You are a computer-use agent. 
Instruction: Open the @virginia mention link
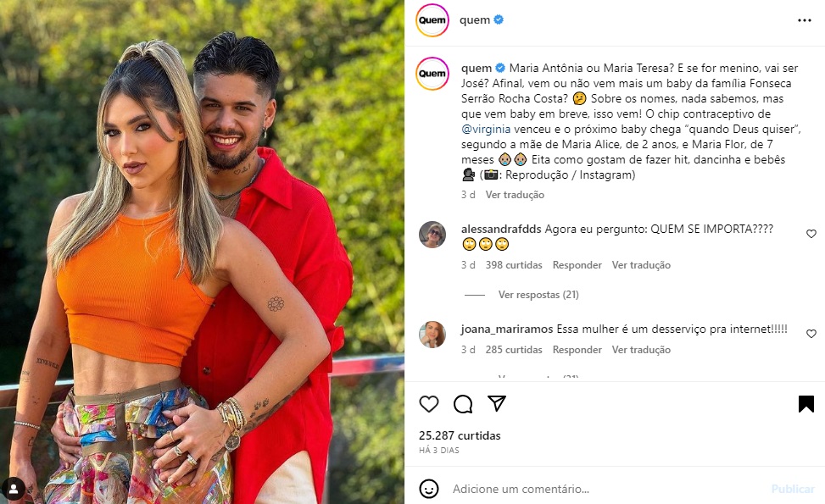click(486, 130)
